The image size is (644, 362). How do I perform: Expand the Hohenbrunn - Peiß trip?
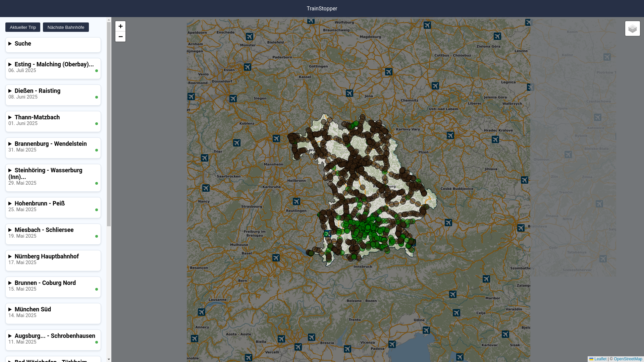[x=53, y=203]
